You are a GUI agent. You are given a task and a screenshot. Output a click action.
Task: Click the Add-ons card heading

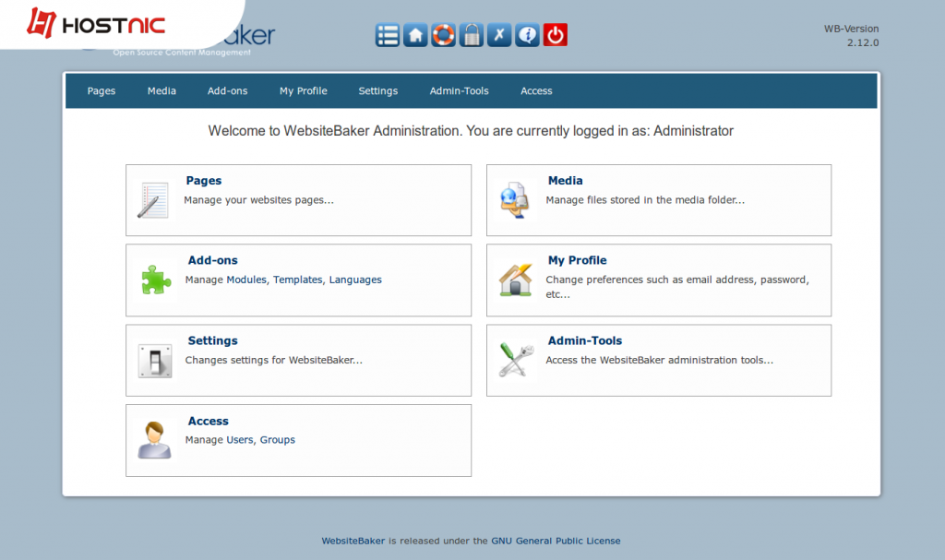[213, 260]
